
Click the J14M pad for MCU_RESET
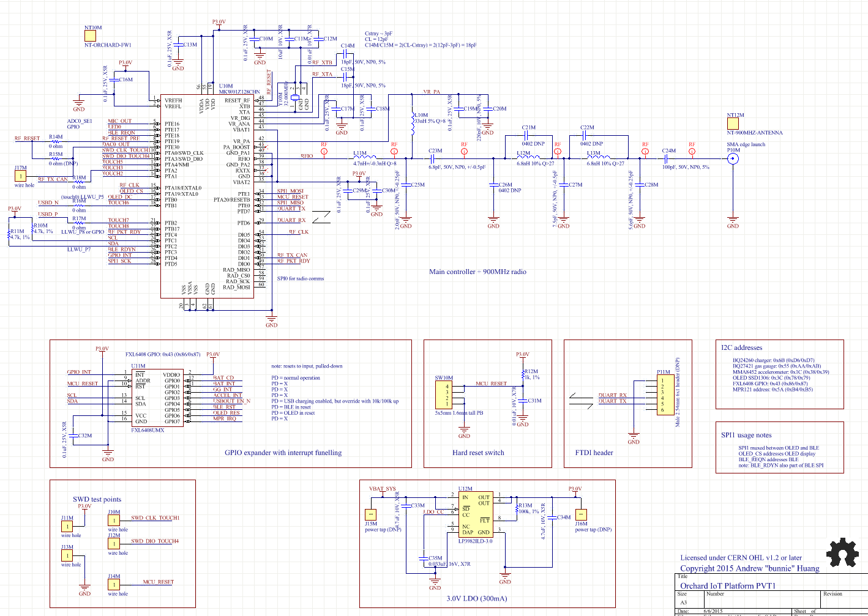(114, 585)
